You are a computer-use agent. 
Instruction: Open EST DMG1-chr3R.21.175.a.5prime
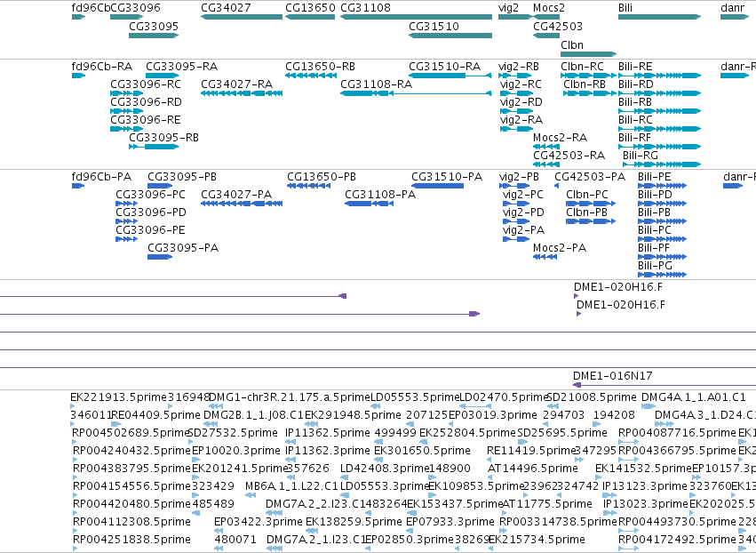[290, 397]
